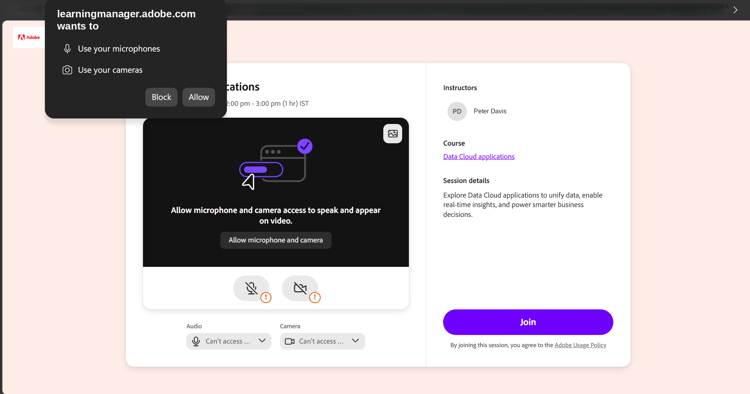The image size is (750, 394).
Task: Click the session description starting 'Explore Data Cloud applications'
Action: pyautogui.click(x=523, y=205)
